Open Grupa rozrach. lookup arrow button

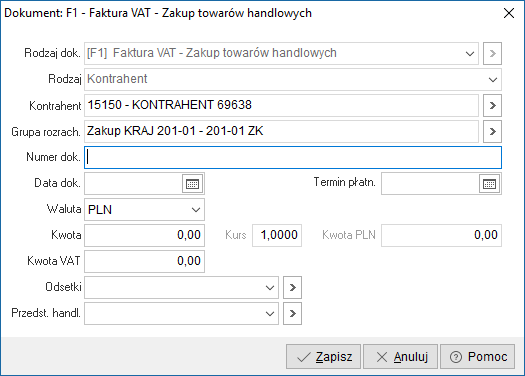tap(492, 132)
